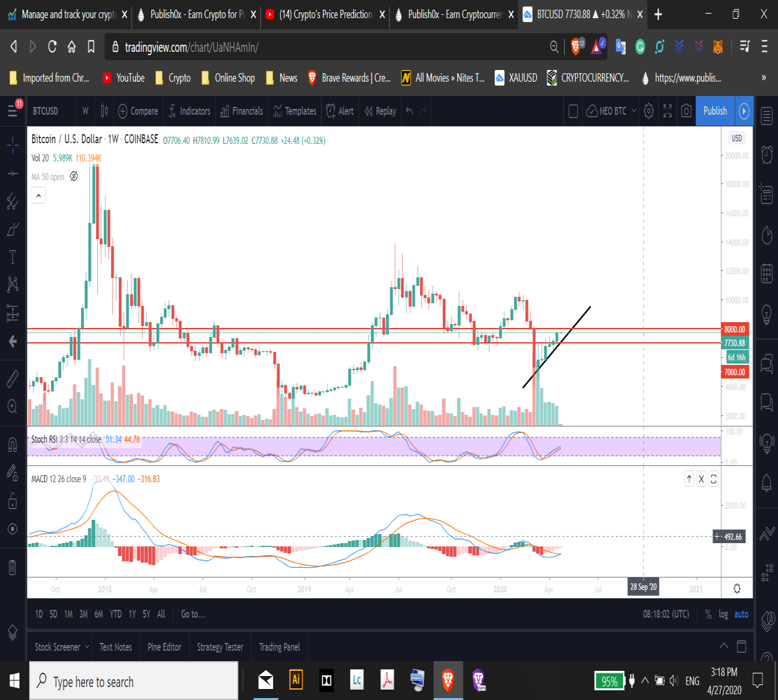Open price scale settings gear at bottom
This screenshot has height=700, width=778.
pyautogui.click(x=737, y=589)
